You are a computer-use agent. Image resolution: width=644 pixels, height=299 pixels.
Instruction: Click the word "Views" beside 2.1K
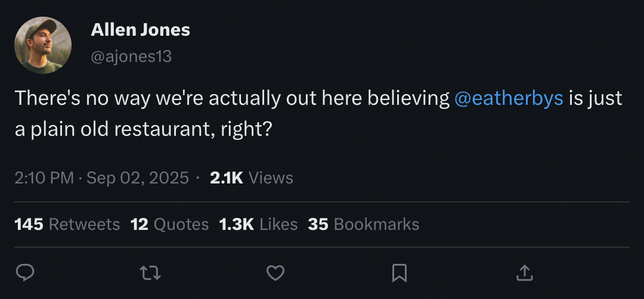(x=271, y=177)
